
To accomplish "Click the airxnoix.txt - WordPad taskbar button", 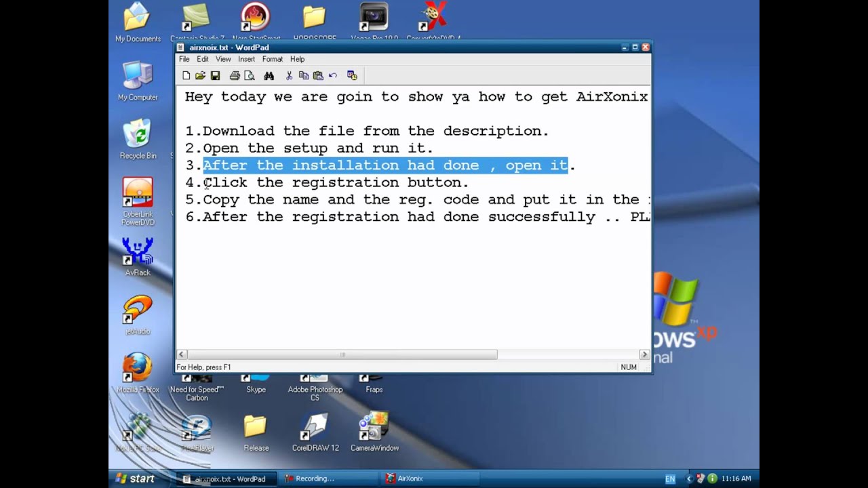I will pos(226,479).
